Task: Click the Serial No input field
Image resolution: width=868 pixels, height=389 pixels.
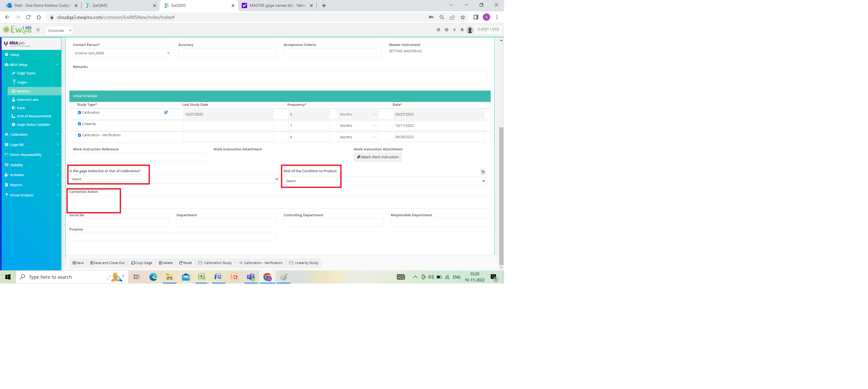Action: [x=119, y=222]
